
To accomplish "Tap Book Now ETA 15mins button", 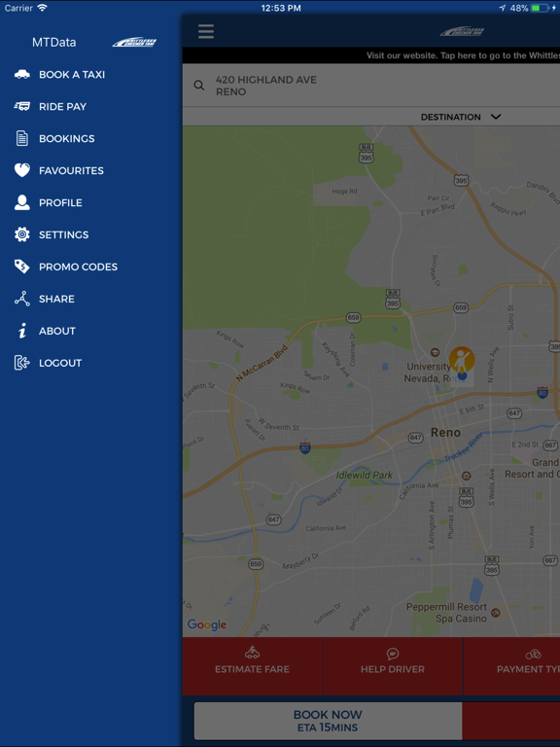I will 328,721.
